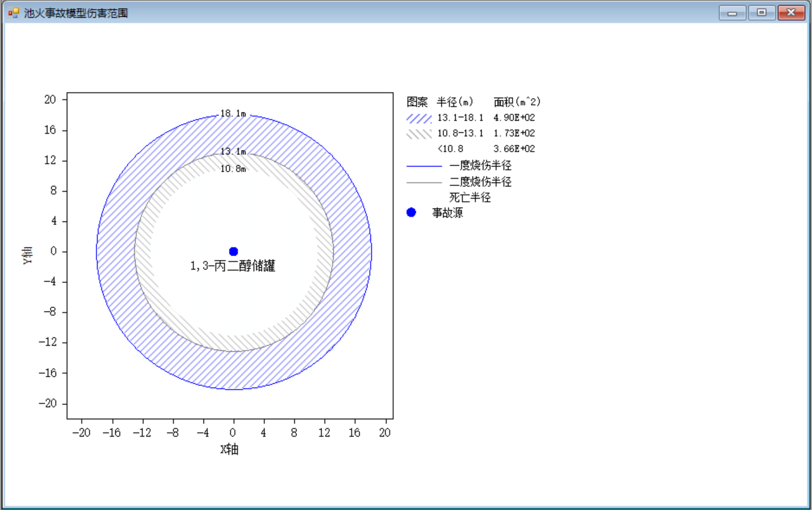Click the area value 3.66E+02
812x510 pixels.
pos(514,149)
